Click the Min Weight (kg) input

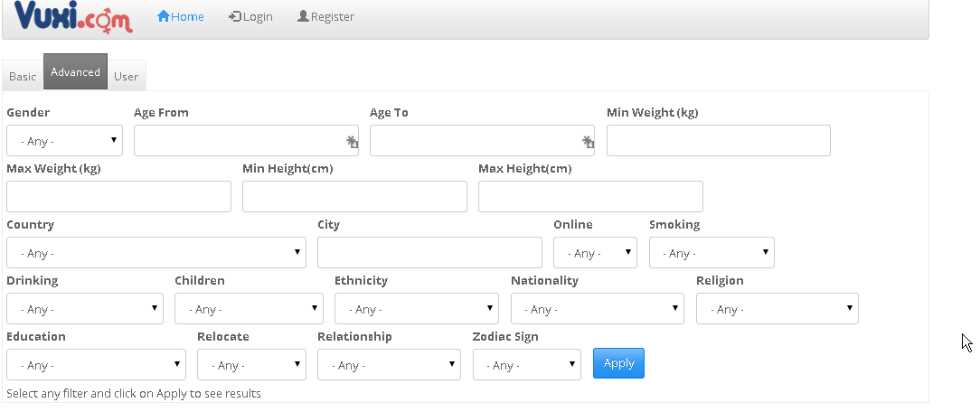coord(718,140)
